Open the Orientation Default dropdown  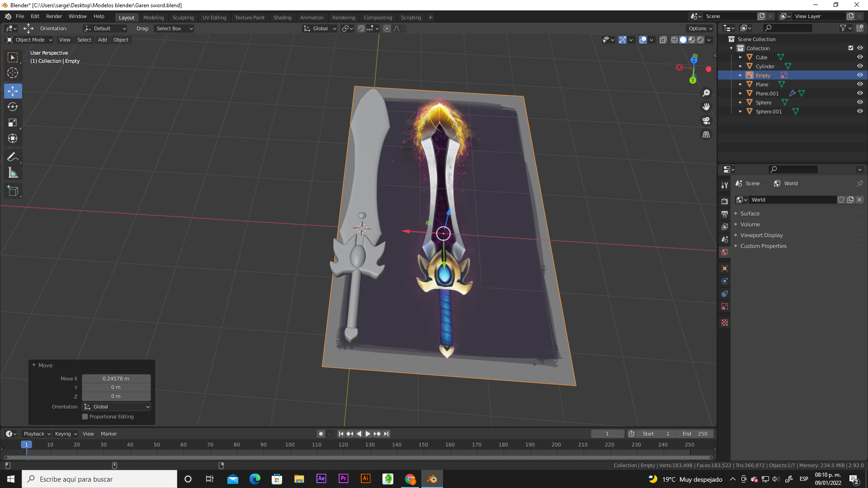[105, 28]
